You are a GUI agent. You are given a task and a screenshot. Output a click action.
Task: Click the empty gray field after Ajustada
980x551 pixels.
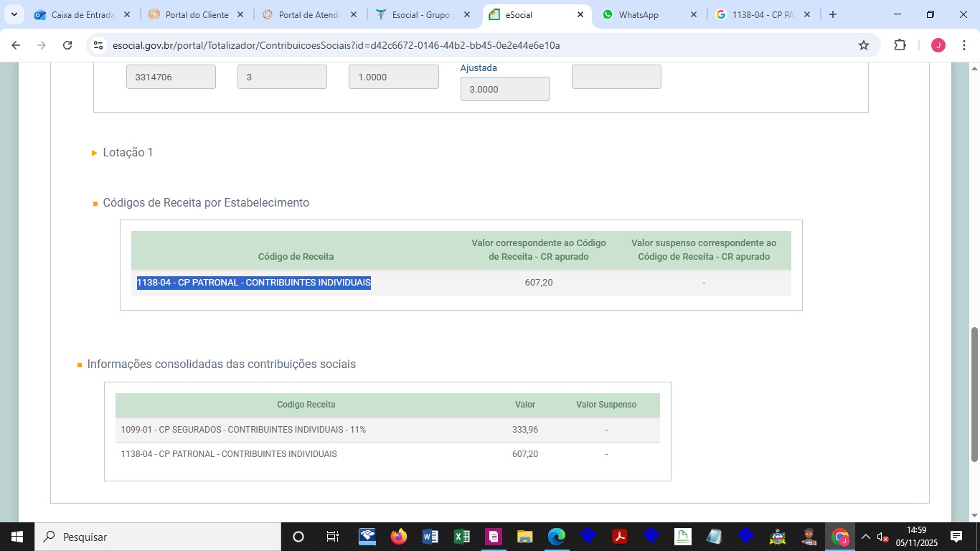(616, 77)
